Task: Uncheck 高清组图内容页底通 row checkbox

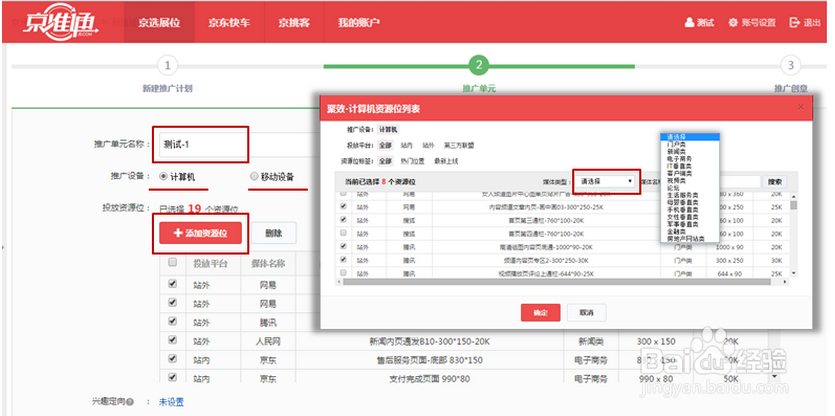Action: click(x=343, y=246)
